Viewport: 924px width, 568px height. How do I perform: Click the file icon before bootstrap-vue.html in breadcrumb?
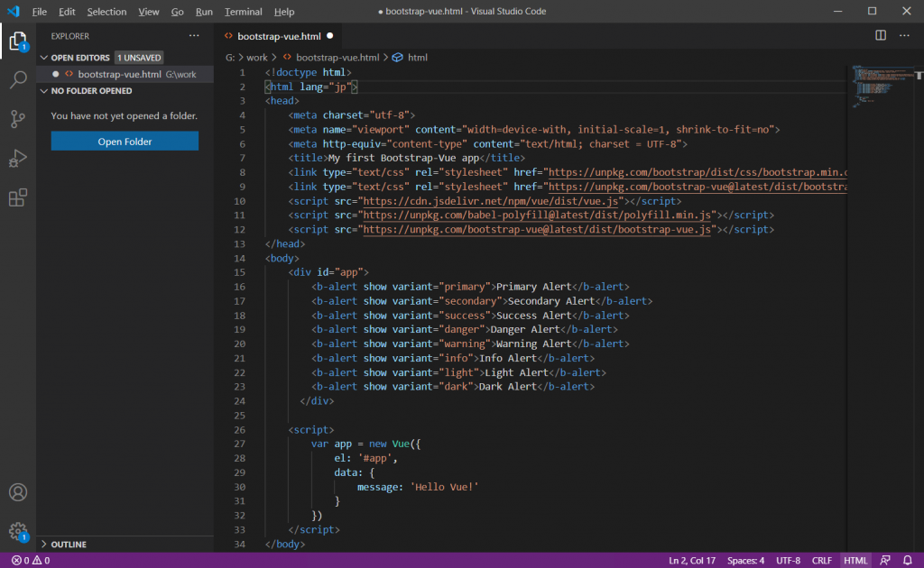click(x=287, y=58)
